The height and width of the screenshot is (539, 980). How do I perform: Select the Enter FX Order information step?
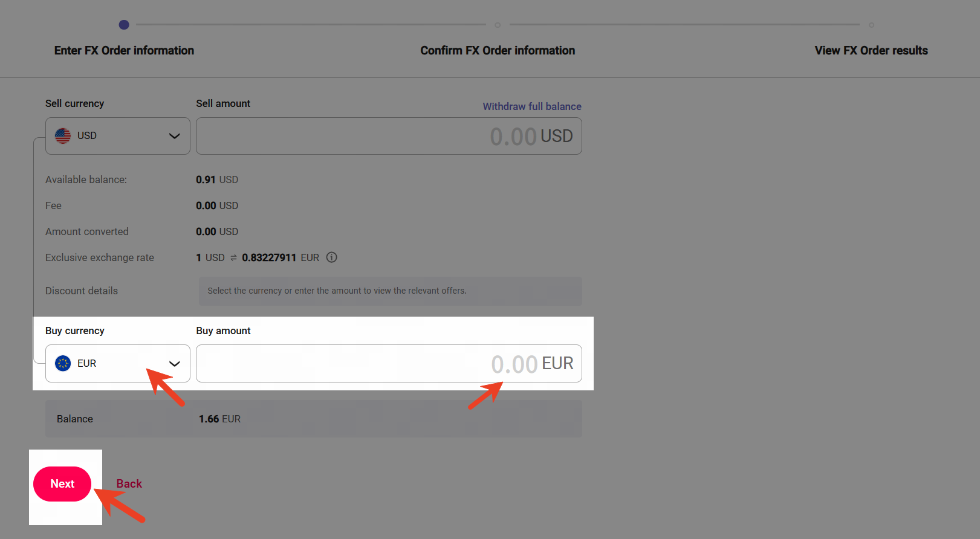(x=124, y=51)
